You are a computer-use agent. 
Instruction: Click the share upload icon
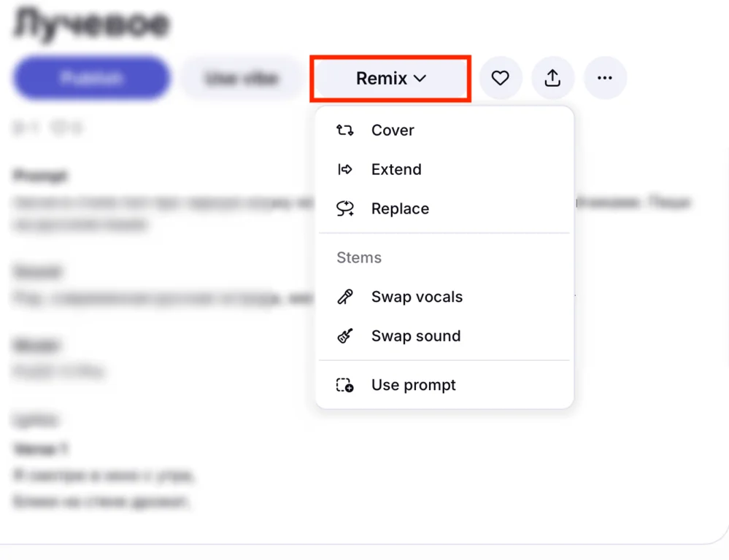point(552,78)
